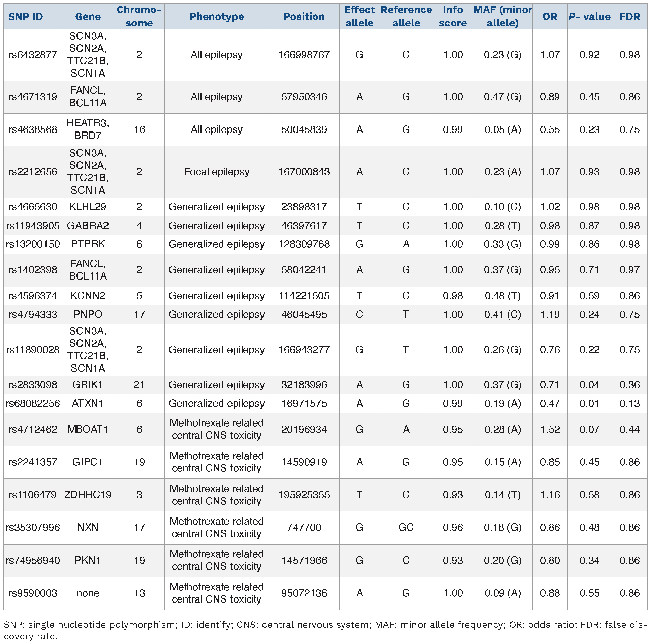Click the SNP ID column header
650x644 pixels.
pyautogui.click(x=26, y=17)
